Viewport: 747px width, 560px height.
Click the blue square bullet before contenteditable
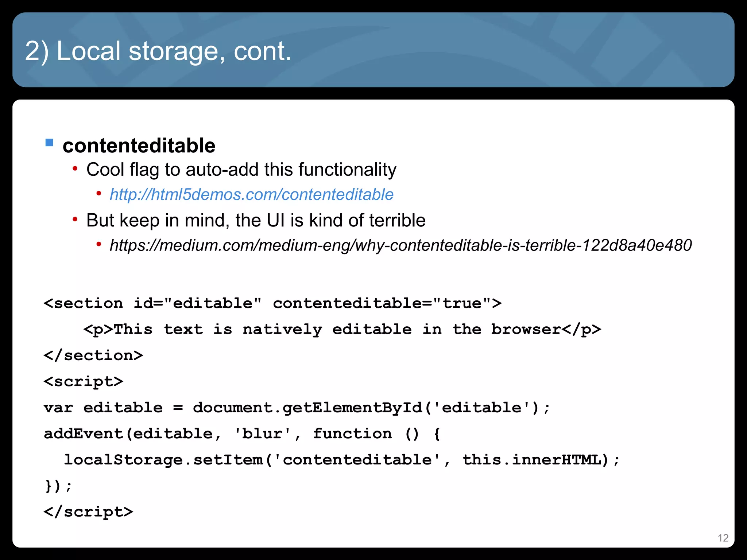(49, 143)
